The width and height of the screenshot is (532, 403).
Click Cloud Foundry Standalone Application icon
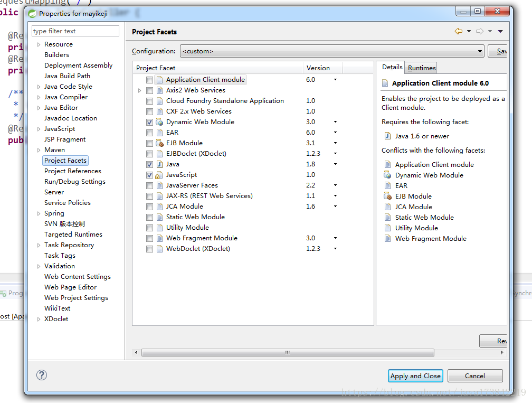159,101
